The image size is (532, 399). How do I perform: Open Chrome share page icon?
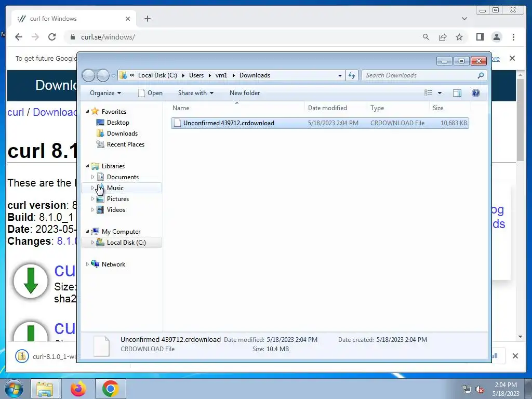pos(443,37)
